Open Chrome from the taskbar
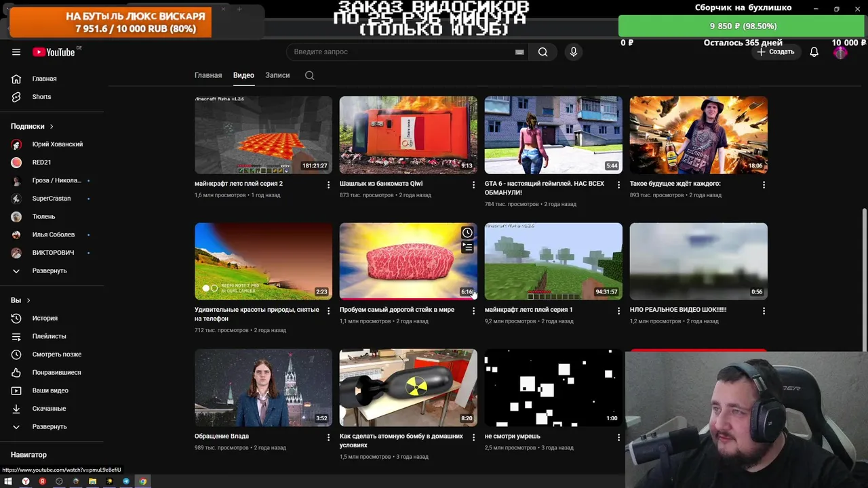The width and height of the screenshot is (868, 488). (x=143, y=481)
